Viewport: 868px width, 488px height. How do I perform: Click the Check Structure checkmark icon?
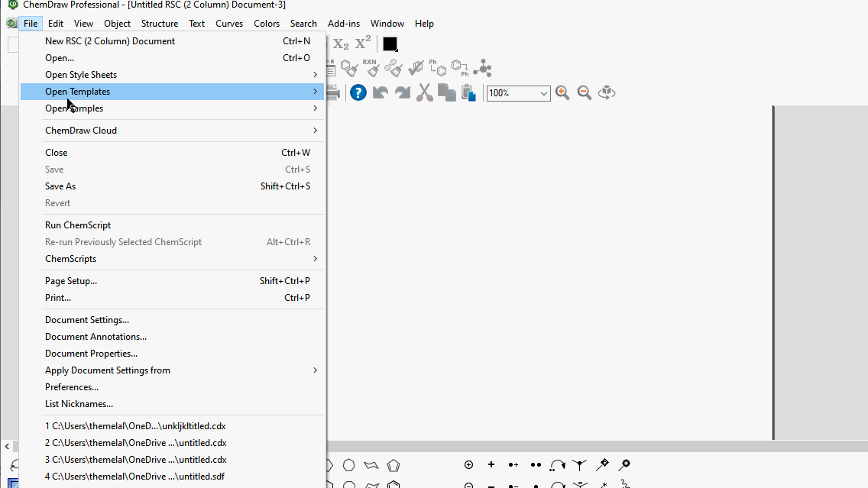point(416,68)
